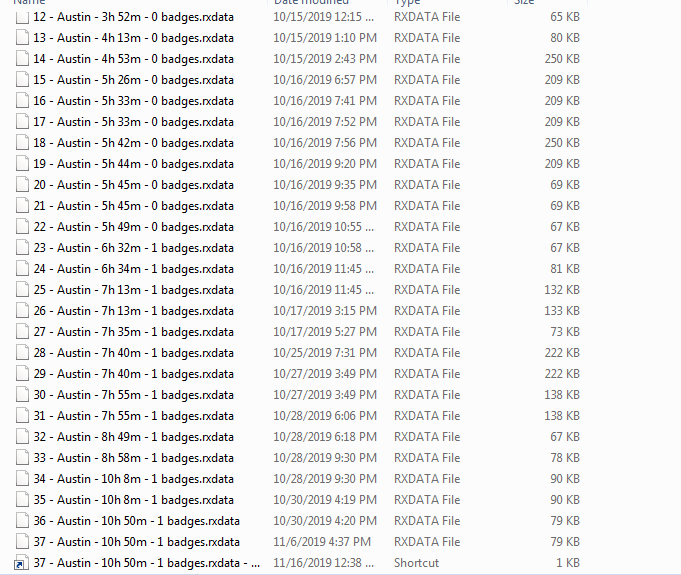
Task: Click the shortcut icon with arrow overlay
Action: point(22,563)
